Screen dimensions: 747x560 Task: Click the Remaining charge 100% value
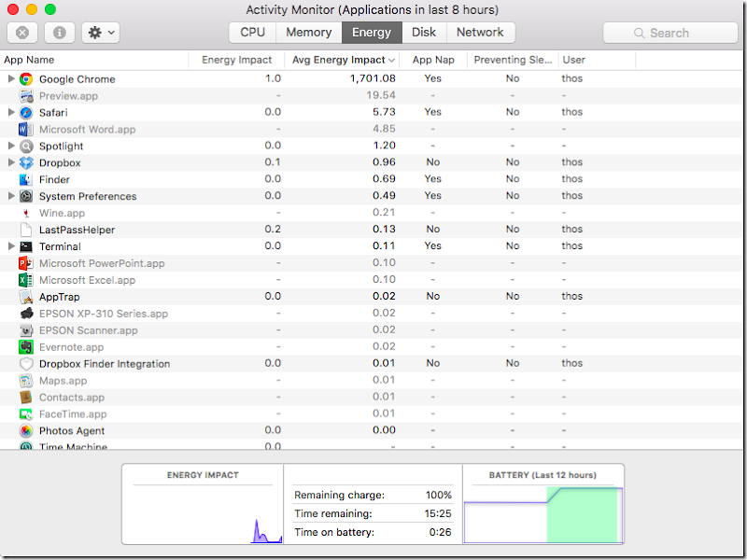click(438, 495)
